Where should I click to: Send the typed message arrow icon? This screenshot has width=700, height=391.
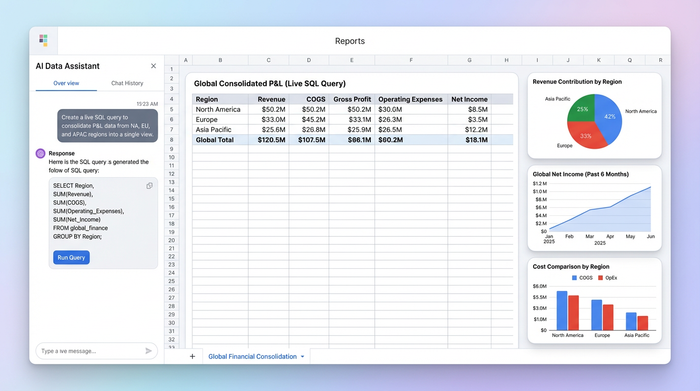click(x=148, y=351)
